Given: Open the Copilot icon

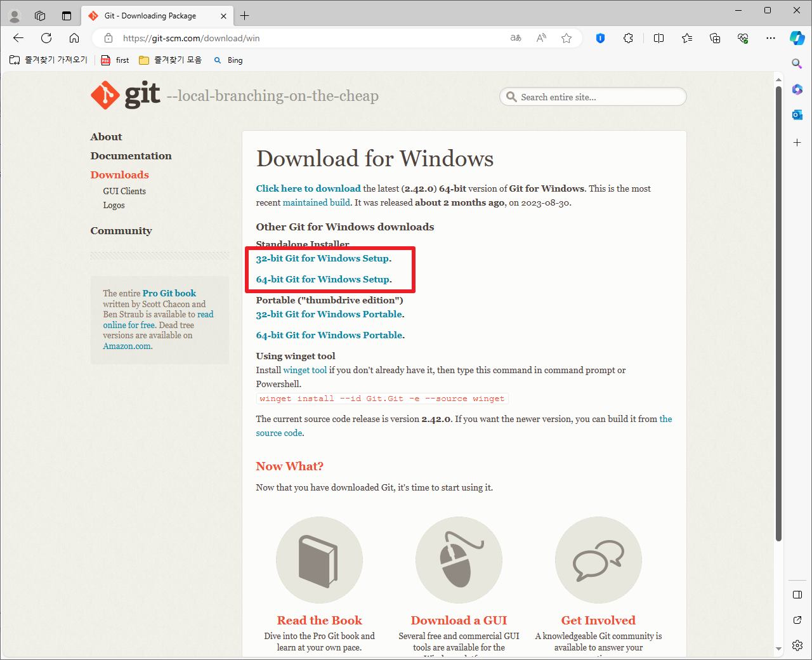Looking at the screenshot, I should pyautogui.click(x=797, y=38).
